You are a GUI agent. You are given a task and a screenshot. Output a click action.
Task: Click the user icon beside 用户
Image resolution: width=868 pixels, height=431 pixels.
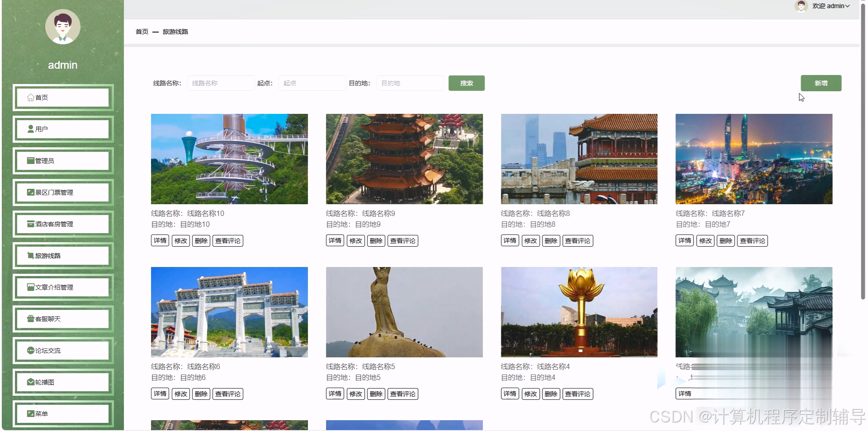pos(31,129)
